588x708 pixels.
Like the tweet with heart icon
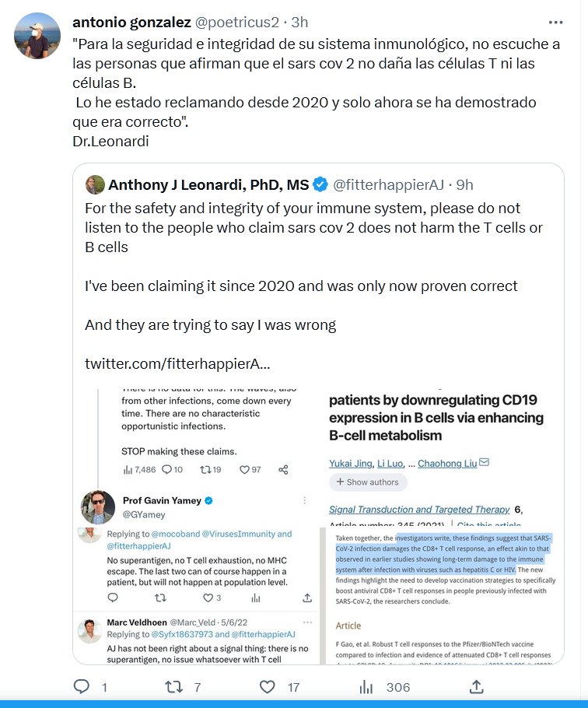coord(268,686)
